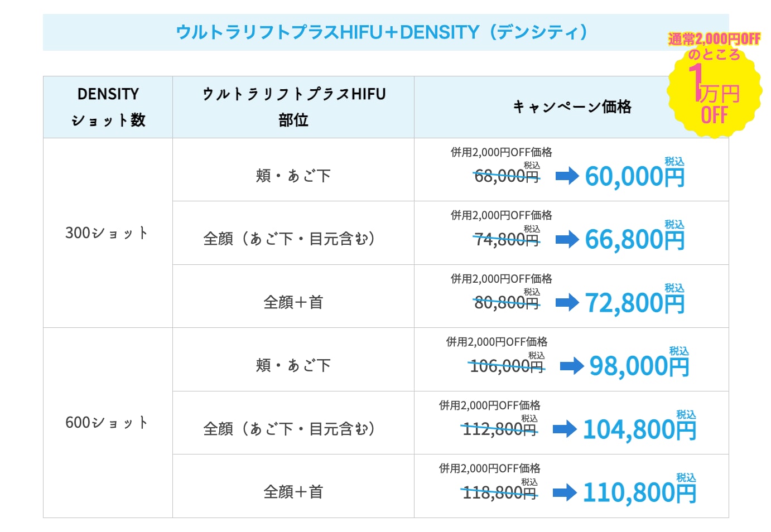The height and width of the screenshot is (532, 771).
Task: Click the struck-through price 118,800円
Action: 500,493
